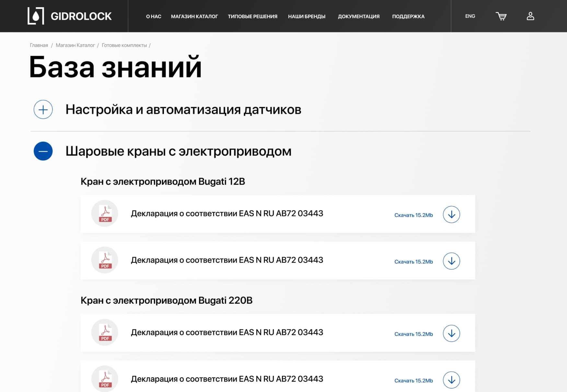Collapse Шаровые краны с электроприводом section
The image size is (567, 392).
click(x=43, y=151)
